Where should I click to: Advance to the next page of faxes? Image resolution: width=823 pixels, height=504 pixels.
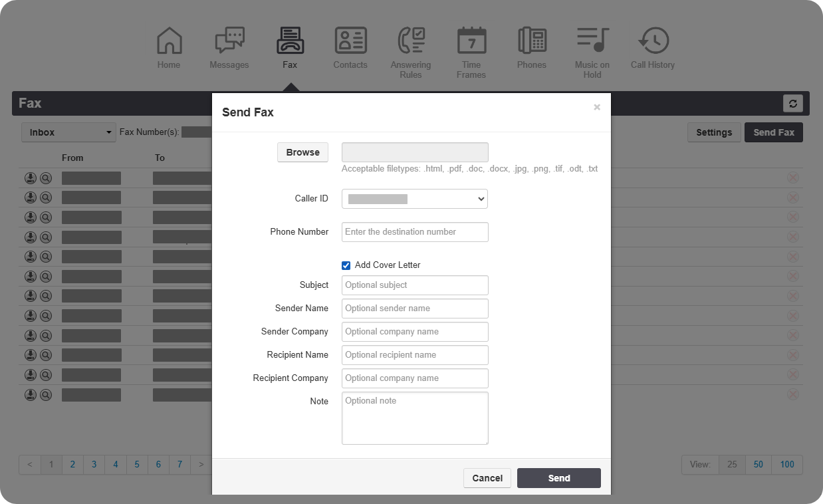[201, 464]
